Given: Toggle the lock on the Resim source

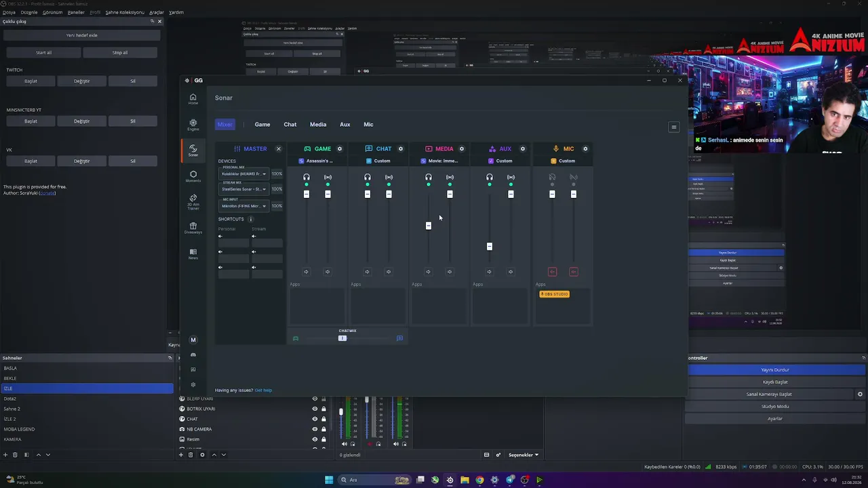Looking at the screenshot, I should click(x=323, y=439).
